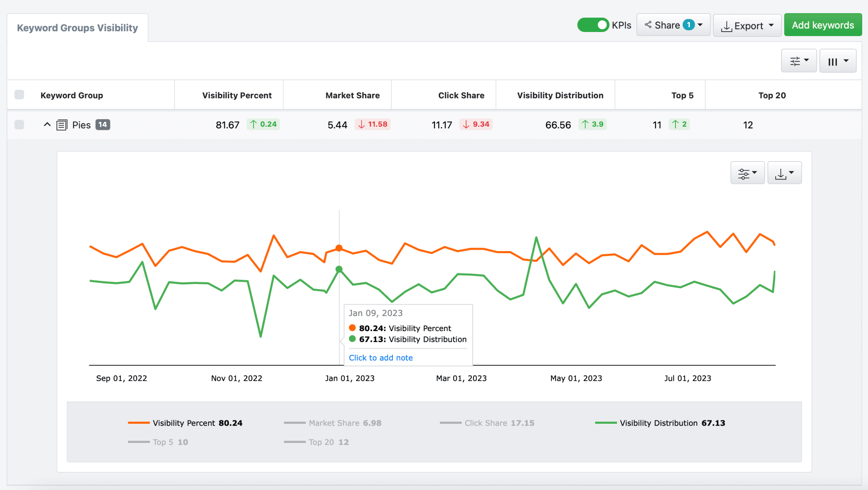
Task: Enable the Market Share legend series
Action: [333, 423]
